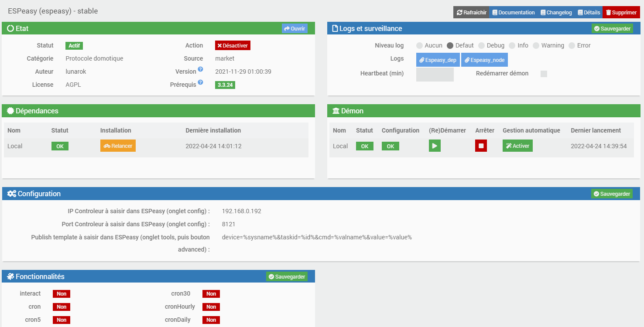Image resolution: width=644 pixels, height=327 pixels.
Task: Click the Rafraichir refresh button
Action: coord(471,13)
